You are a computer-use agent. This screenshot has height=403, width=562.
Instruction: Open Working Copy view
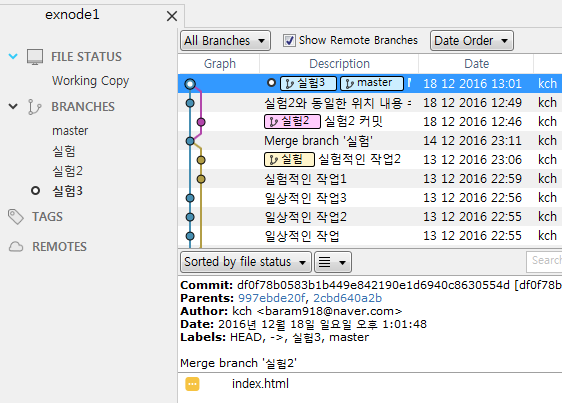[x=90, y=81]
